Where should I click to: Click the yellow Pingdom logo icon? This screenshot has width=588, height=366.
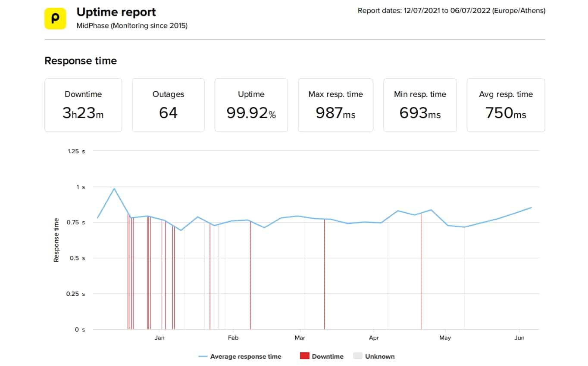55,19
